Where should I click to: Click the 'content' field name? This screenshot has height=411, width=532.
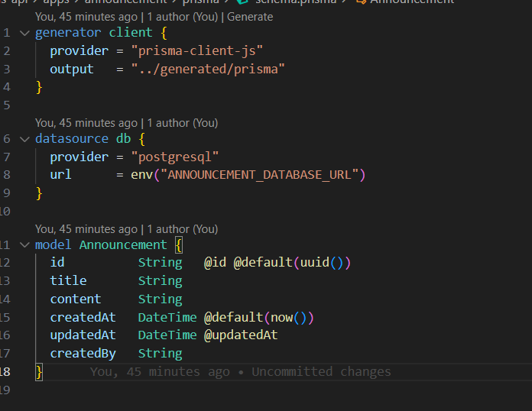point(76,299)
